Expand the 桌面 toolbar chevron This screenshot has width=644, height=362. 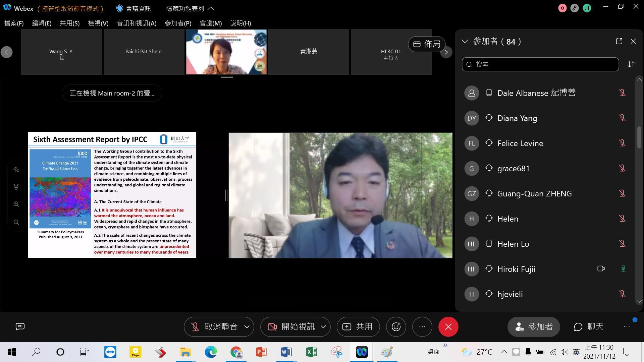445,345
